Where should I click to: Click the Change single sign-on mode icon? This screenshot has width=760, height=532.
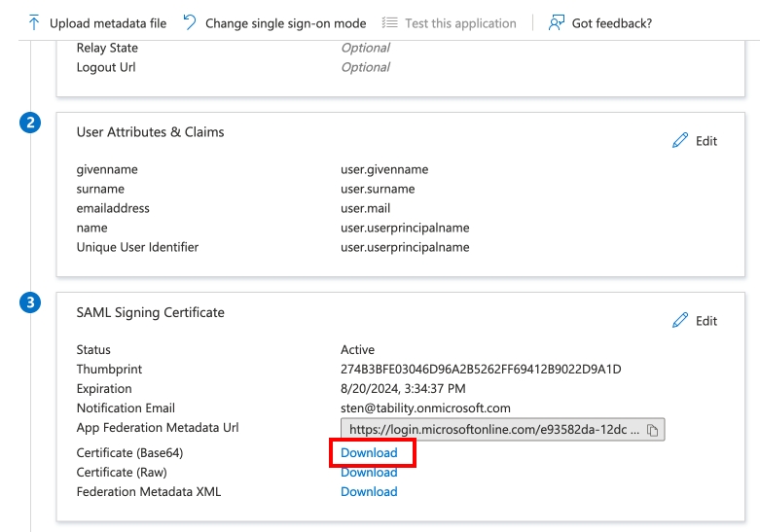coord(190,22)
